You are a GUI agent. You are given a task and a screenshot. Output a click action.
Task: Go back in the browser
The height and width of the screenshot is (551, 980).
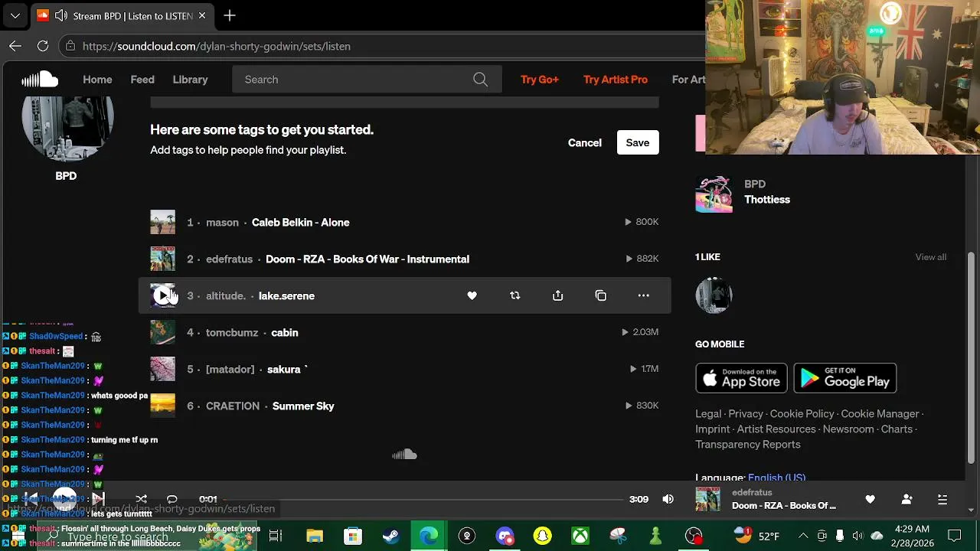(x=15, y=46)
